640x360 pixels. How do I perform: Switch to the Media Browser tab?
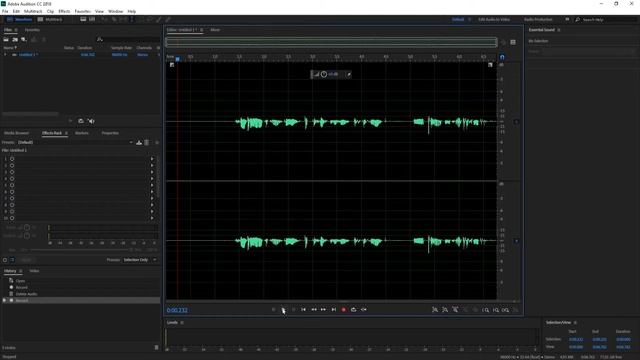(16, 133)
